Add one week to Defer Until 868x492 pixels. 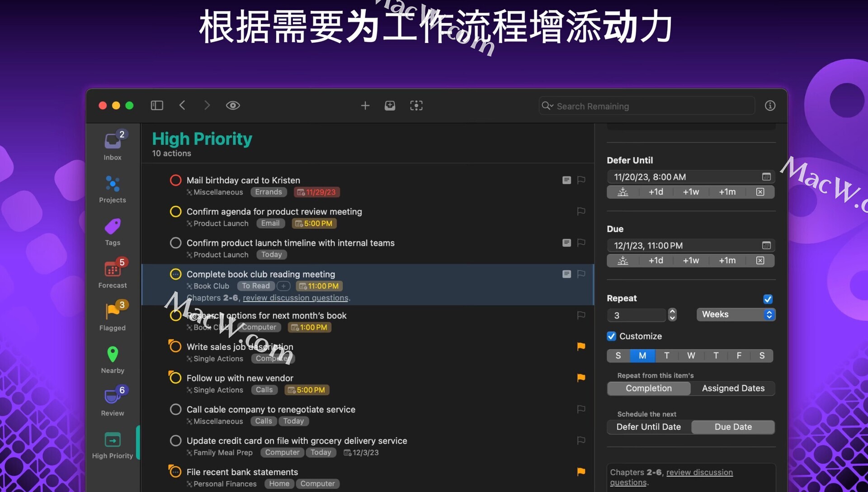pos(691,192)
